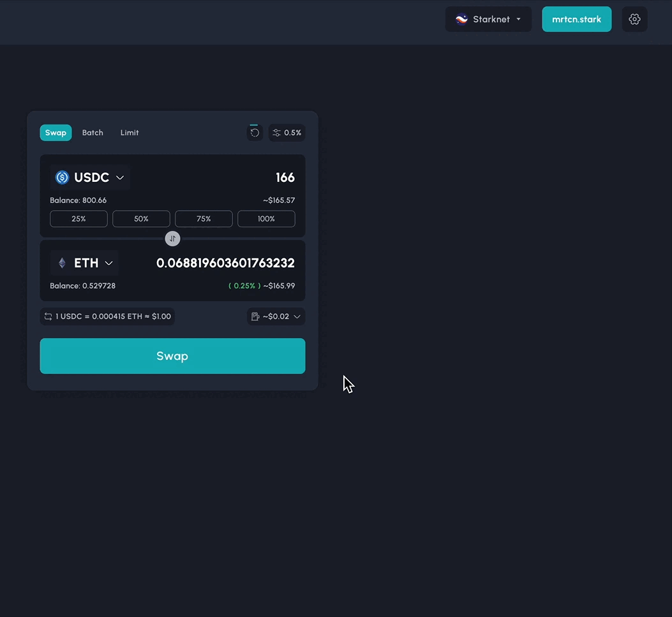Click the USDC token logo
This screenshot has width=672, height=617.
pos(62,177)
